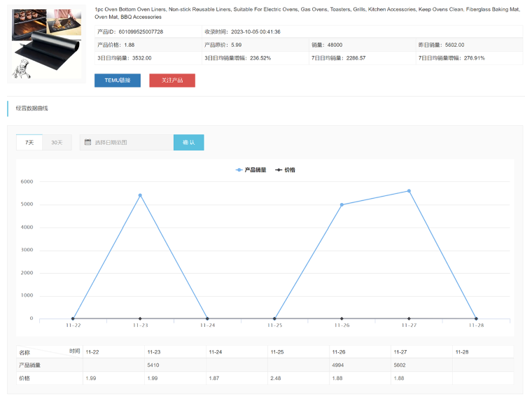Screen dimensions: 532x399
Task: Switch to the 30天 tab
Action: (57, 142)
